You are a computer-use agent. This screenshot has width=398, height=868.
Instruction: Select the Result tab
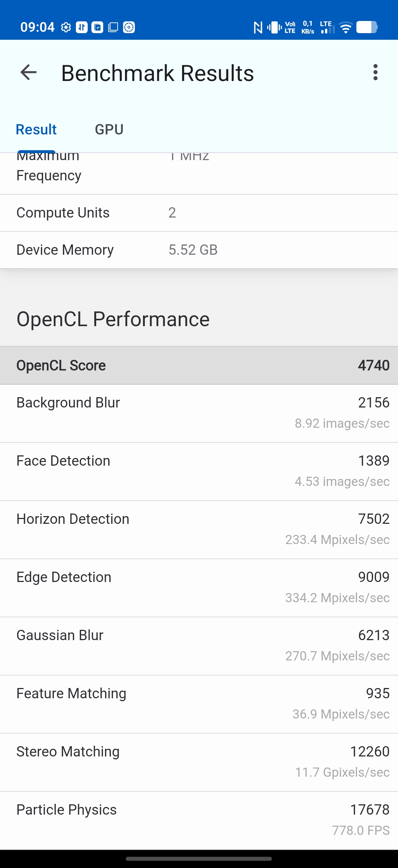36,130
